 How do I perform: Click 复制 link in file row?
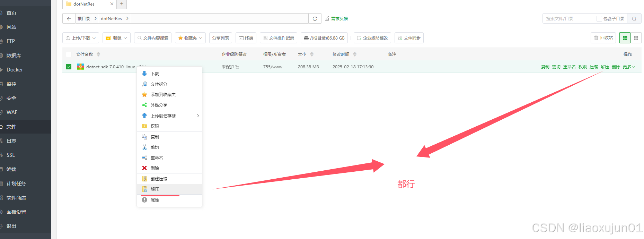point(545,67)
